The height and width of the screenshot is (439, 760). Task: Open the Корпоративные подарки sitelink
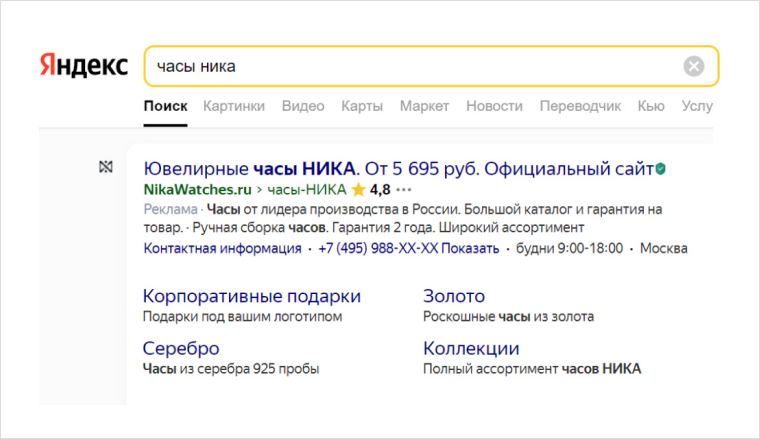(252, 296)
